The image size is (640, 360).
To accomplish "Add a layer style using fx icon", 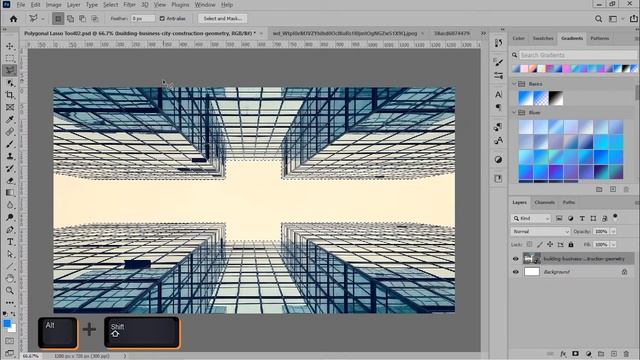I will (x=563, y=354).
